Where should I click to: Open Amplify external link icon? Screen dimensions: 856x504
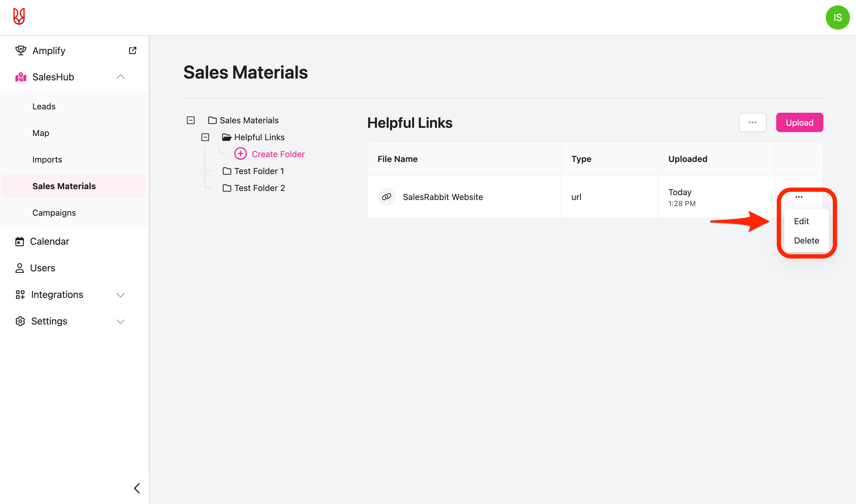click(132, 50)
